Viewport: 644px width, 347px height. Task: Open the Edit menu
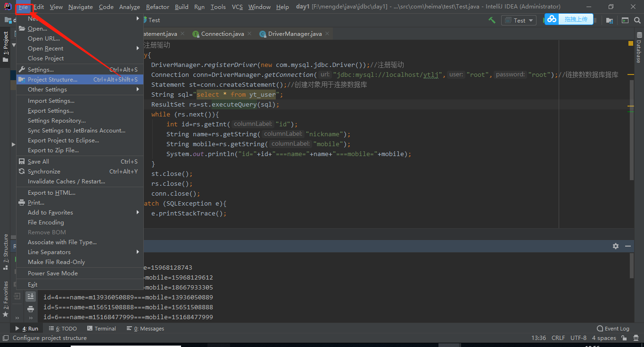click(x=39, y=7)
